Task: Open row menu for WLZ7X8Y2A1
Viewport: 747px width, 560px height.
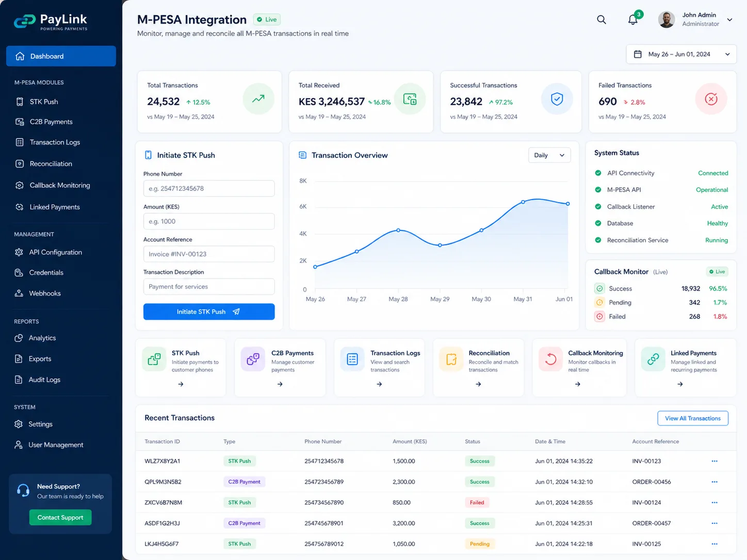Action: coord(714,461)
